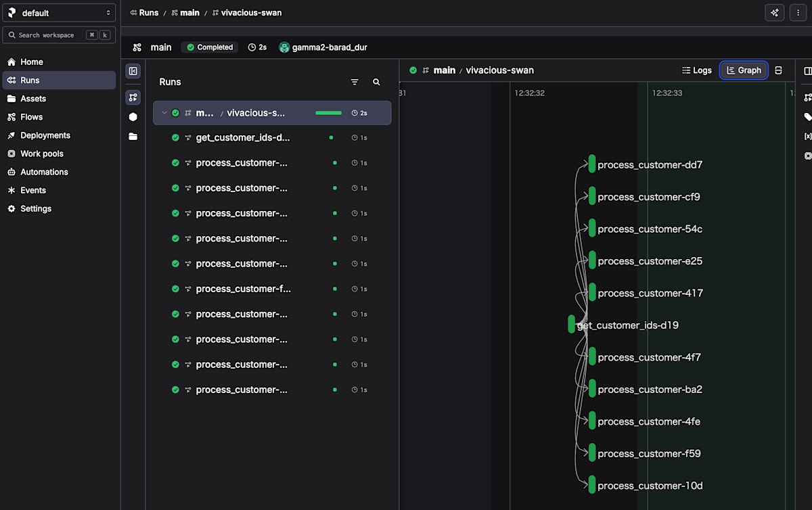Open the default workspace dropdown
This screenshot has width=812, height=510.
tap(60, 13)
